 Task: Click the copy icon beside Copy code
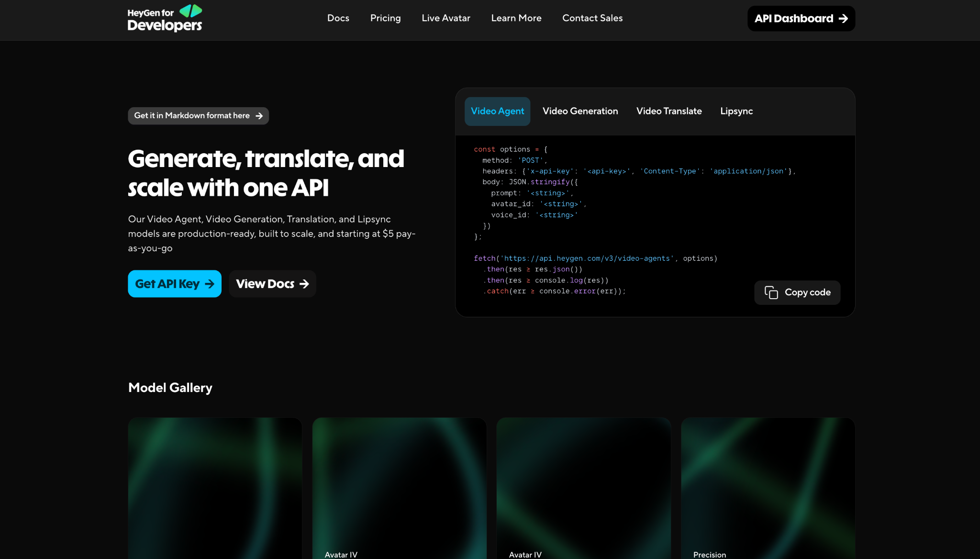click(771, 292)
